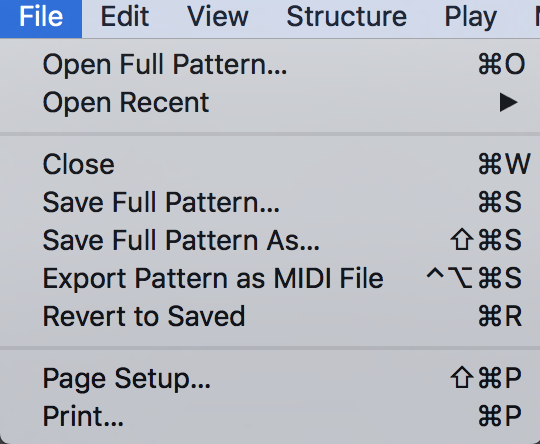Screen dimensions: 540x444
Task: Select Revert to Saved
Action: point(270,316)
